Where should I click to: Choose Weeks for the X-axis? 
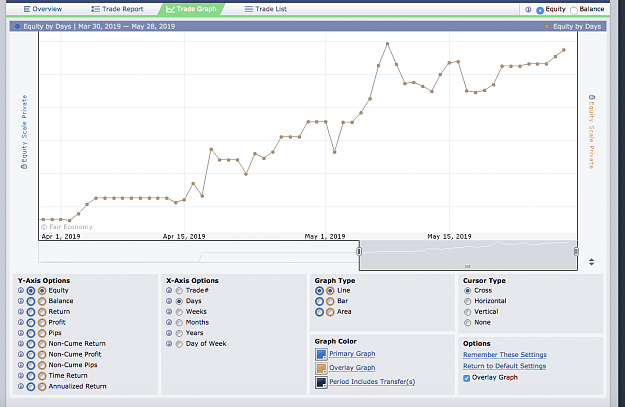(x=179, y=312)
